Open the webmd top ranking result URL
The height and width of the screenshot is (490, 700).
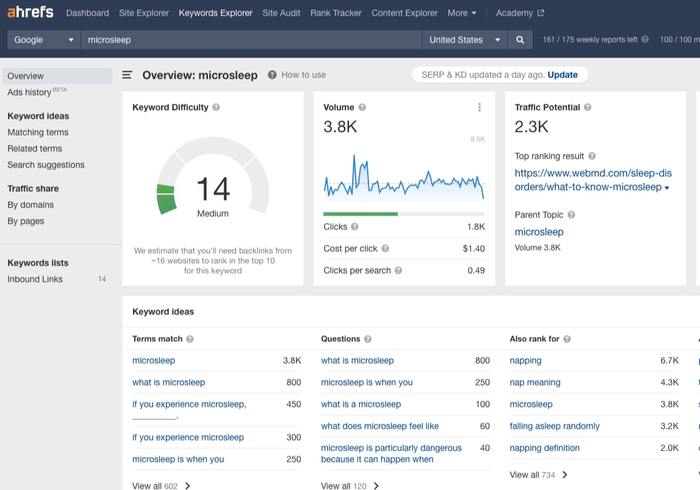click(x=593, y=180)
